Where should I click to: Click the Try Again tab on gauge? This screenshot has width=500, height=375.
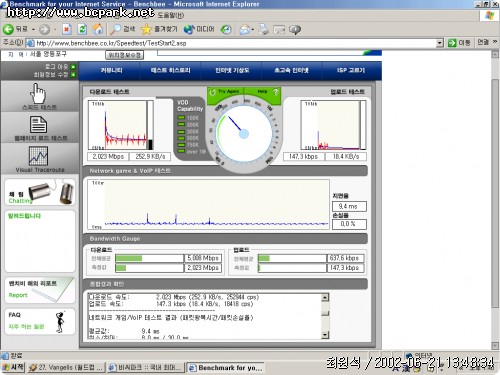click(x=225, y=91)
